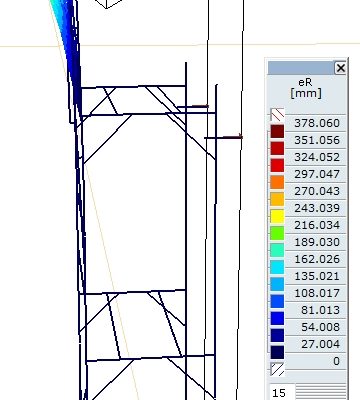Select the orange 297.047 legend color
The width and height of the screenshot is (360, 400).
277,182
